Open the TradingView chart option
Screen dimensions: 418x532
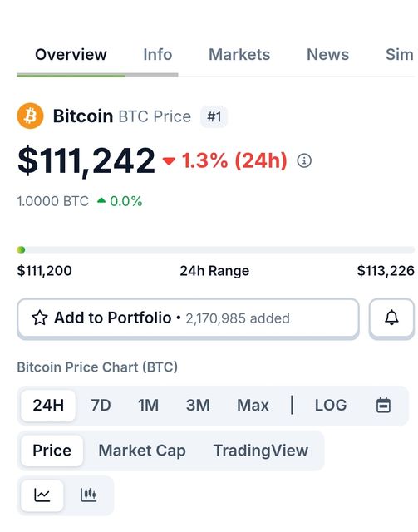(261, 451)
